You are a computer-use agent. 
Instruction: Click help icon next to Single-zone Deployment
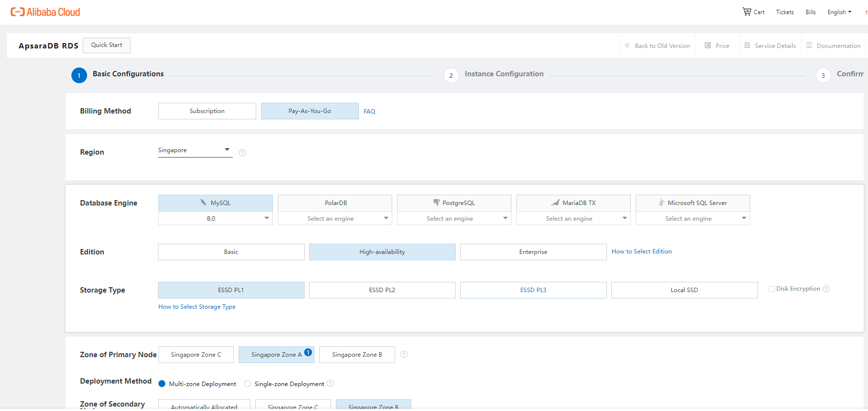coord(330,384)
